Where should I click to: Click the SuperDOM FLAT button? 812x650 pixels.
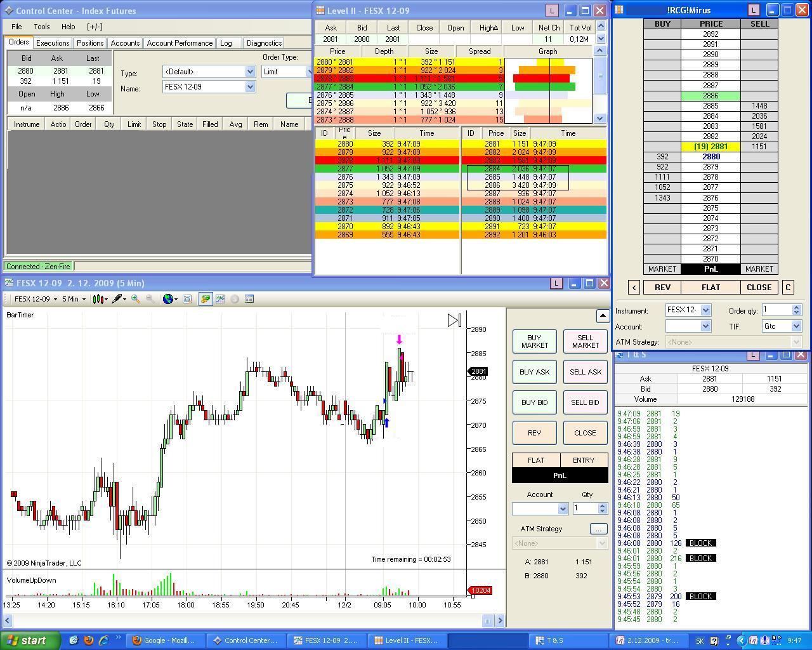pyautogui.click(x=710, y=288)
